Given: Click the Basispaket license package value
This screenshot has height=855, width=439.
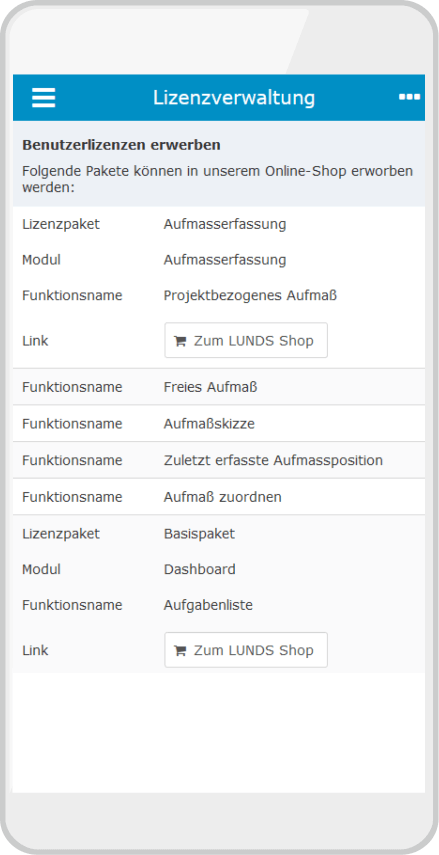Looking at the screenshot, I should tap(199, 533).
